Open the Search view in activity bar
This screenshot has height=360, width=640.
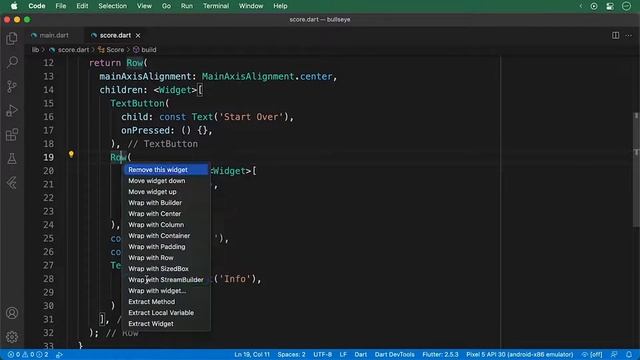[12, 62]
